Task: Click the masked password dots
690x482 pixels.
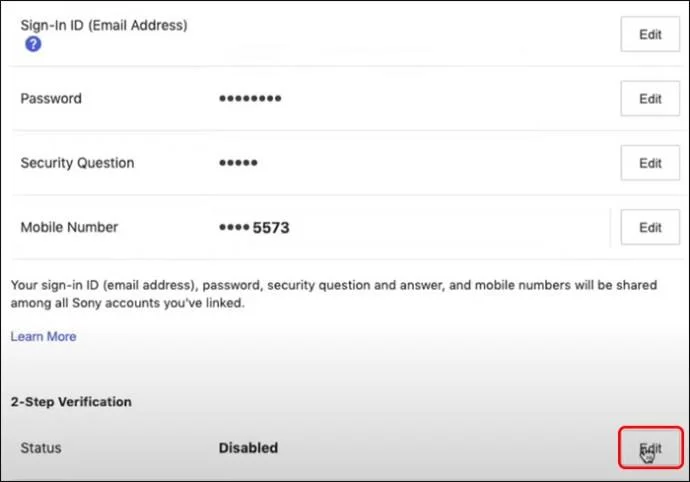Action: point(249,99)
